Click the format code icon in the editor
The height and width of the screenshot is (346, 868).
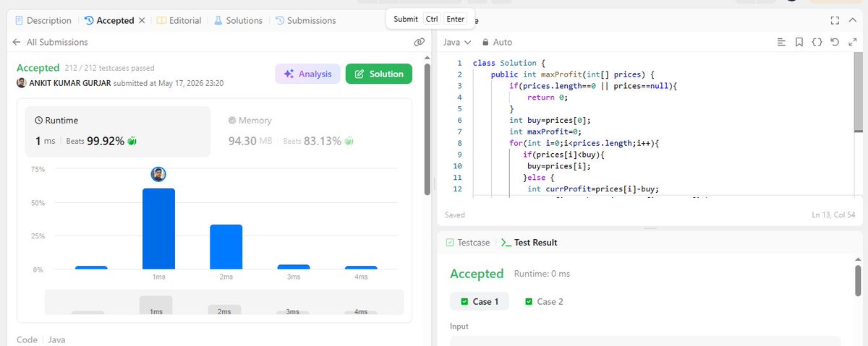point(781,43)
